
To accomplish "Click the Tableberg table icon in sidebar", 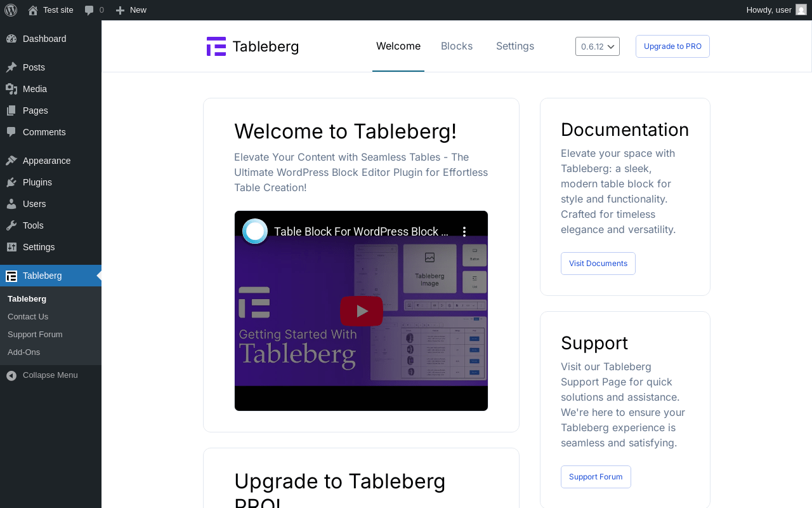I will click(11, 276).
